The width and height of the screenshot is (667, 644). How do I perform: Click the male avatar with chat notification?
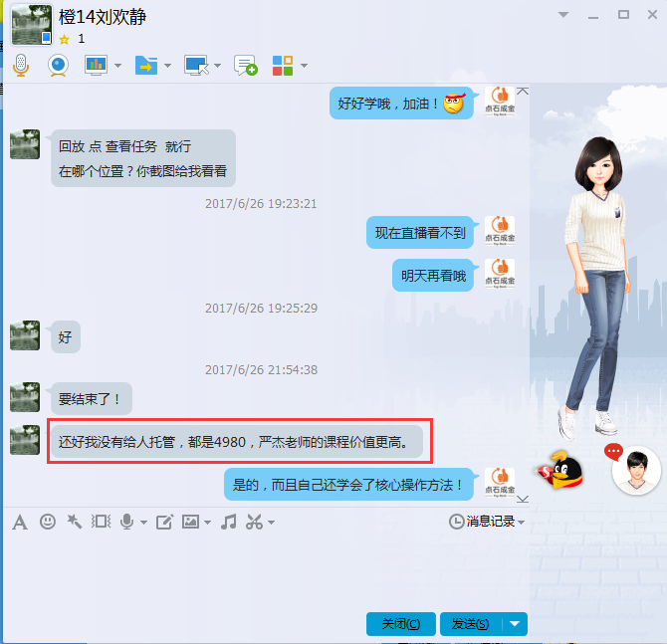click(635, 471)
